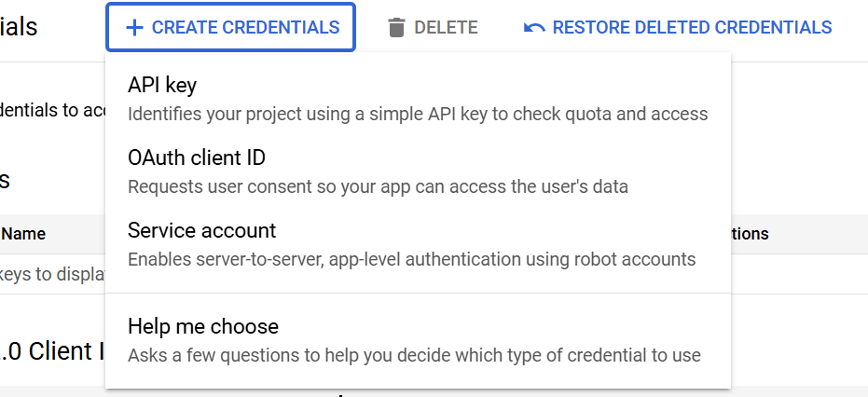This screenshot has width=868, height=397.
Task: Click 'Asks a few questions' description text
Action: pyautogui.click(x=414, y=355)
